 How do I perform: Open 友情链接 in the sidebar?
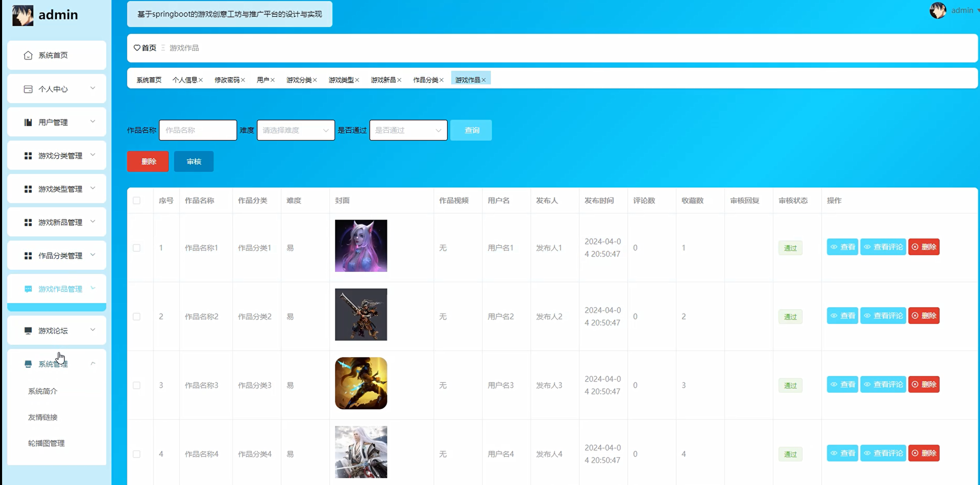point(43,417)
